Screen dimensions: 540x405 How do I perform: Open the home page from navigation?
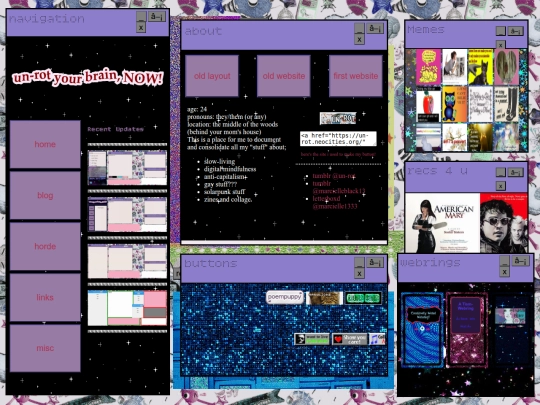45,144
